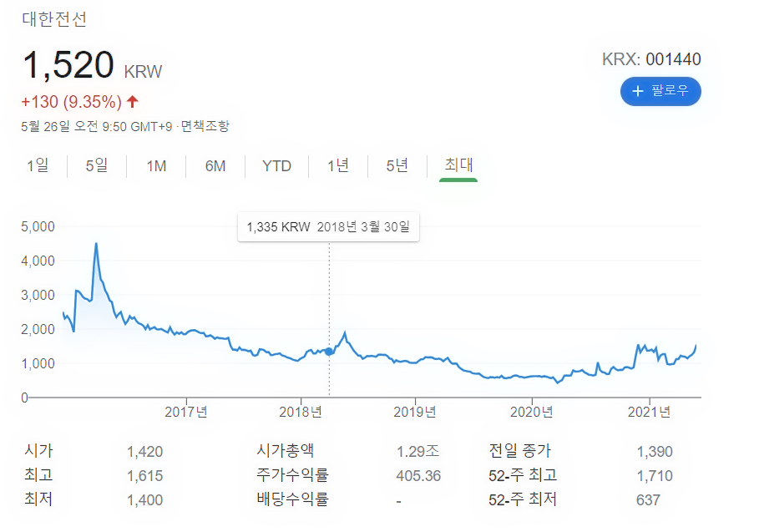Image resolution: width=759 pixels, height=532 pixels.
Task: Click the 2,000 y-axis label
Action: (38, 329)
